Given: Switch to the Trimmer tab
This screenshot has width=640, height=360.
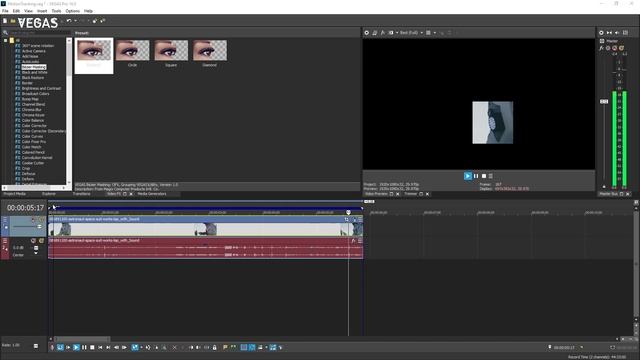Looking at the screenshot, I should tap(410, 194).
